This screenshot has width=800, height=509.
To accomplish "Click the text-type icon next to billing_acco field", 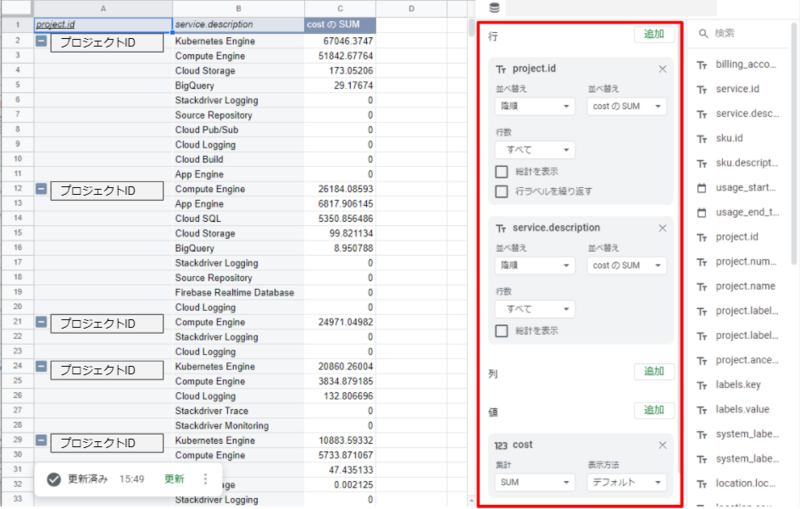I will [x=702, y=65].
